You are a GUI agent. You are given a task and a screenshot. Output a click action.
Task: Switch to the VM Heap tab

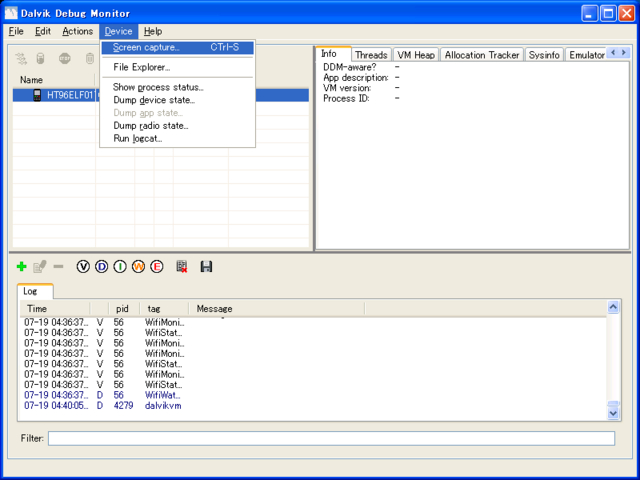coord(416,55)
